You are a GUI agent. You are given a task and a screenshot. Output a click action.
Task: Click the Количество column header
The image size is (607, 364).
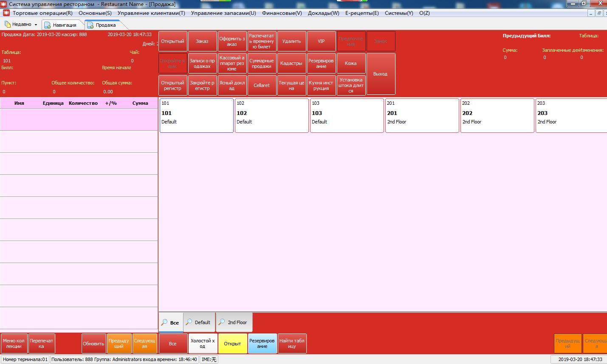point(83,103)
